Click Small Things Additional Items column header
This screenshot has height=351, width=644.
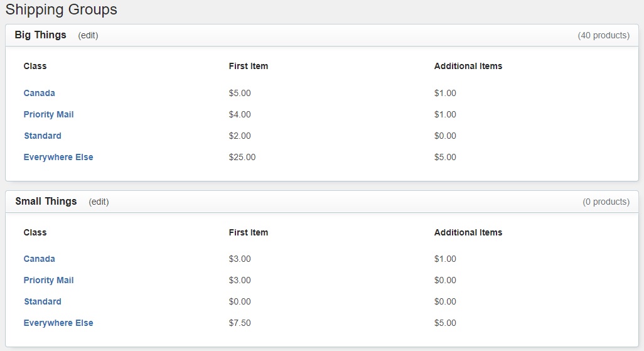[x=468, y=232]
